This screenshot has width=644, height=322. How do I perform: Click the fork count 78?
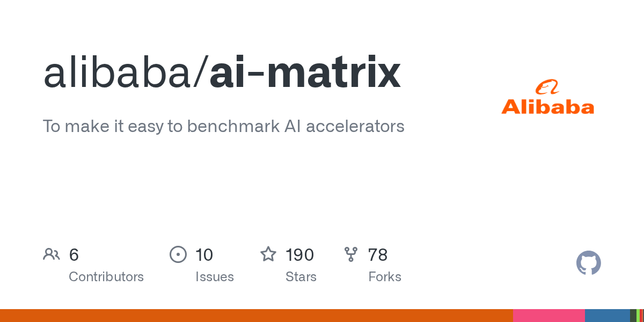pyautogui.click(x=378, y=255)
